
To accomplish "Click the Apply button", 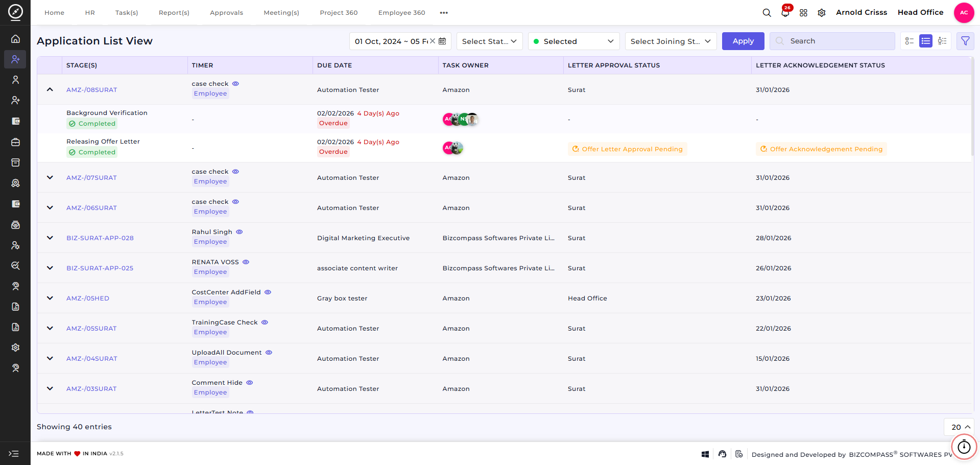I will click(743, 41).
